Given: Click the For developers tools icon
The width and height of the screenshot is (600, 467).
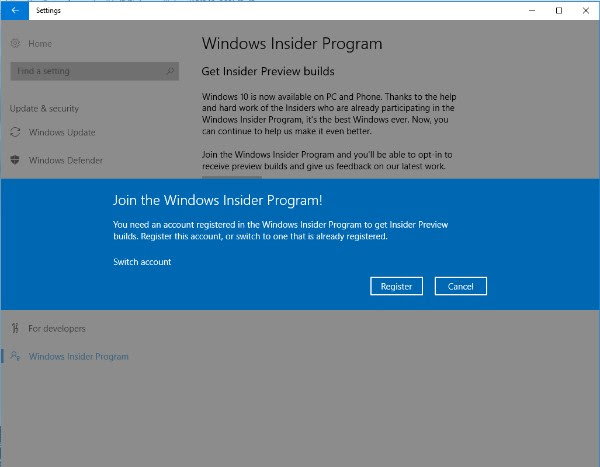Looking at the screenshot, I should tap(15, 328).
